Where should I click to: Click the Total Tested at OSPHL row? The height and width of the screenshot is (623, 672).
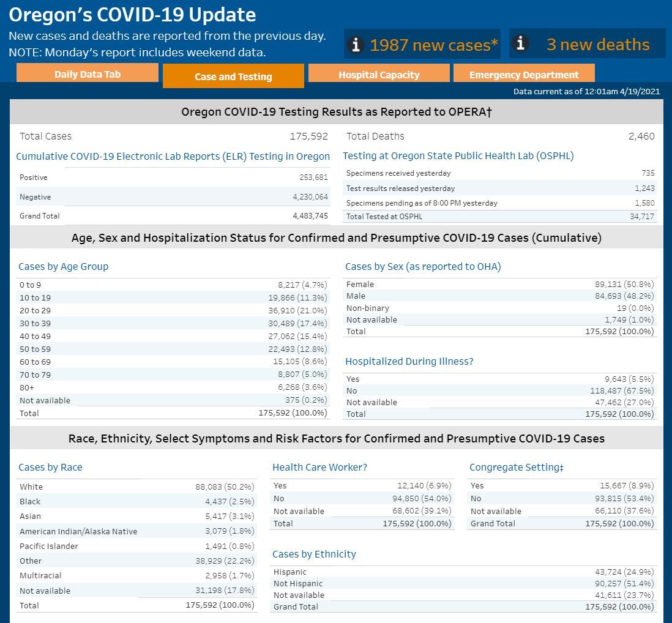point(499,216)
